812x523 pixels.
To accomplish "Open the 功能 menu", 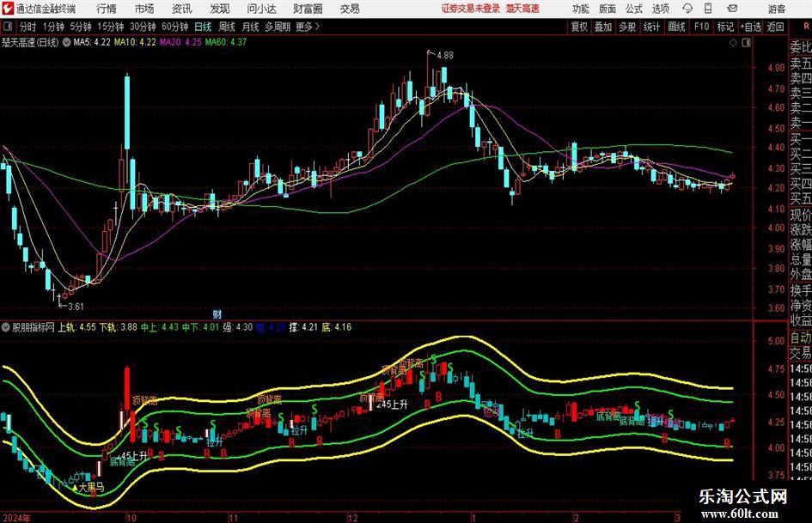I will 581,9.
